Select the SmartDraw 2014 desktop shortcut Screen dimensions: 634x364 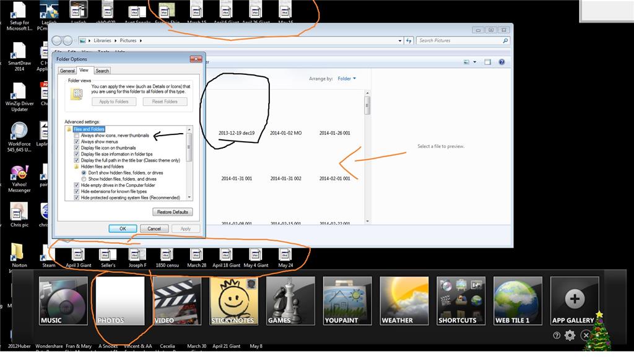19,57
